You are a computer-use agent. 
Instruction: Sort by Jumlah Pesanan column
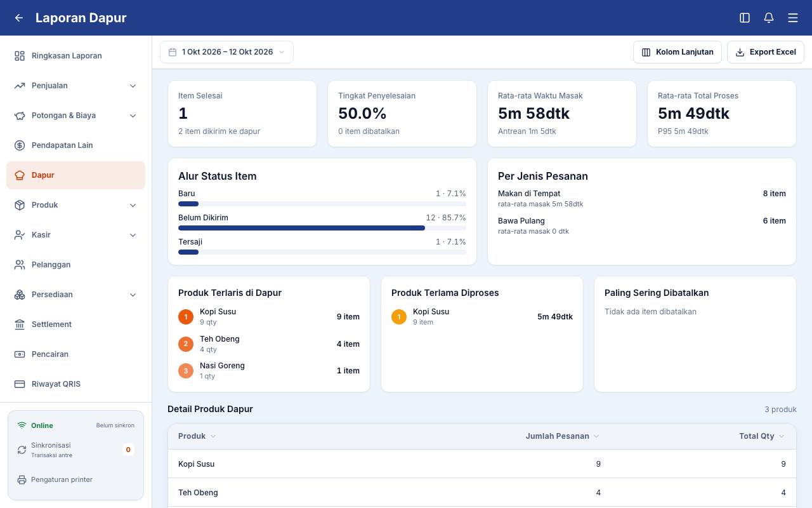563,436
